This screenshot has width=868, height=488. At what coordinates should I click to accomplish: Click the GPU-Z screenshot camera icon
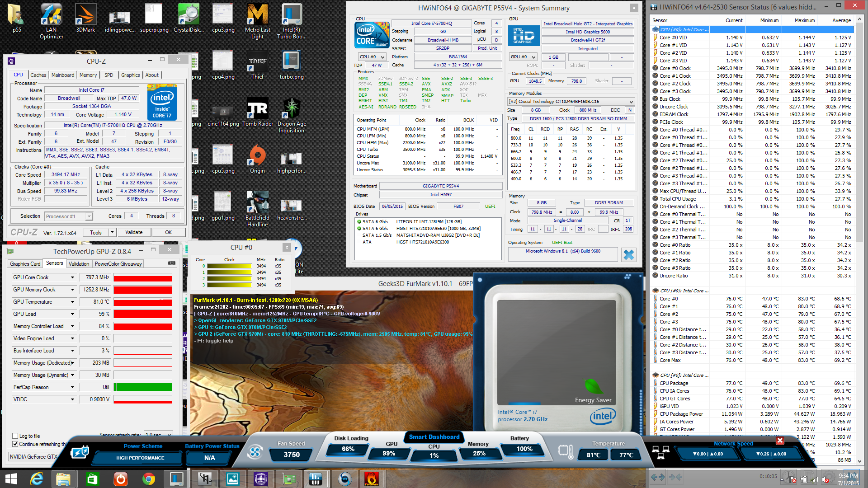172,263
